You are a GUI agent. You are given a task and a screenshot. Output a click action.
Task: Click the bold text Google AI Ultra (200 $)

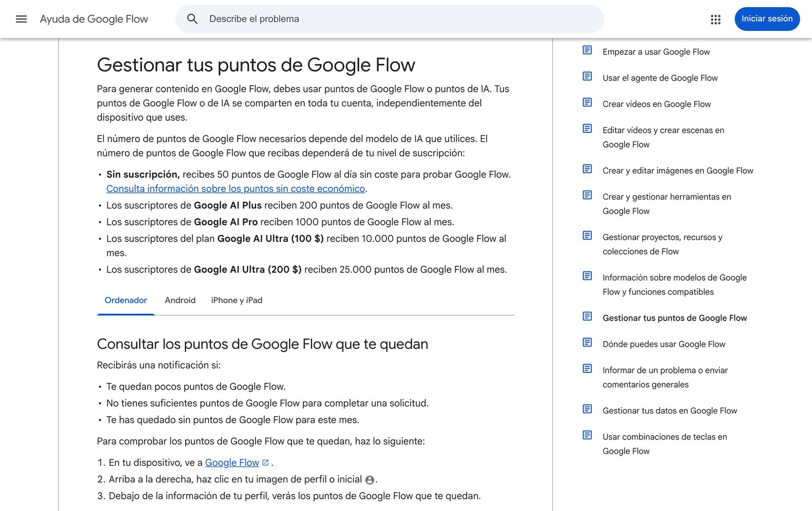tap(248, 270)
